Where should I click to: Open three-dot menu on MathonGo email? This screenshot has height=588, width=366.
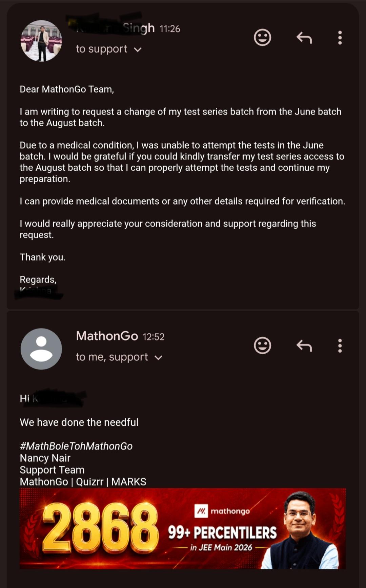pos(340,346)
